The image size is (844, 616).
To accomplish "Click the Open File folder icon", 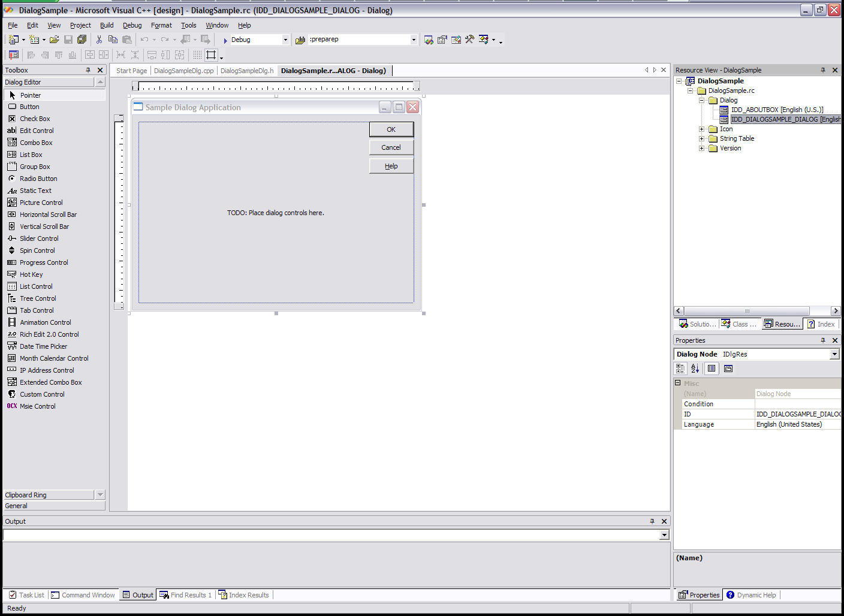I will (x=54, y=40).
